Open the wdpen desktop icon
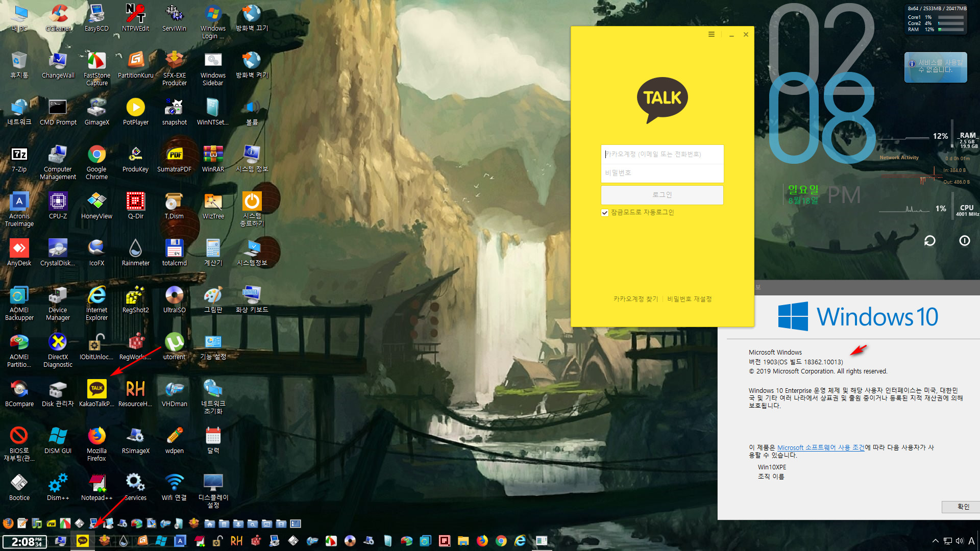The width and height of the screenshot is (980, 551). (174, 440)
